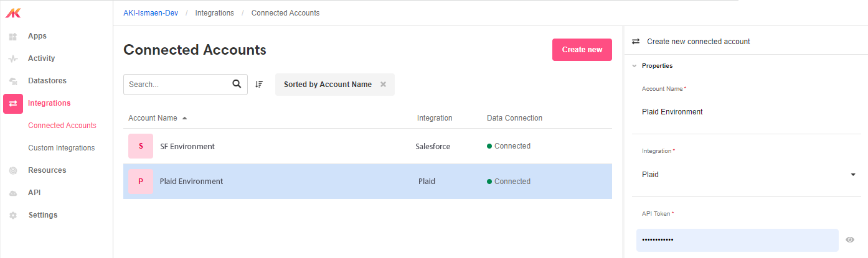Toggle the sort order icon
The image size is (868, 258).
[x=259, y=85]
